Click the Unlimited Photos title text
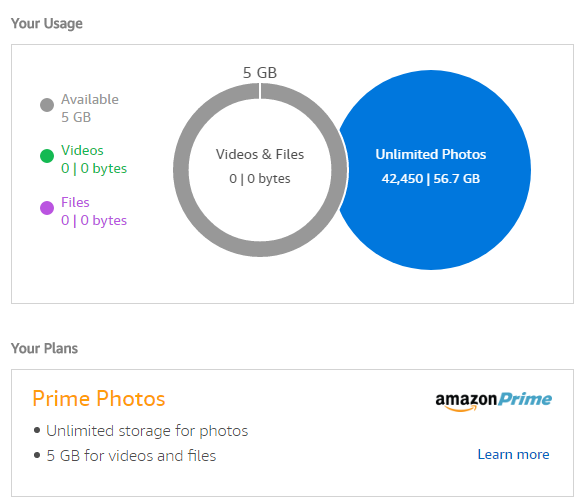The image size is (579, 503). [x=431, y=154]
